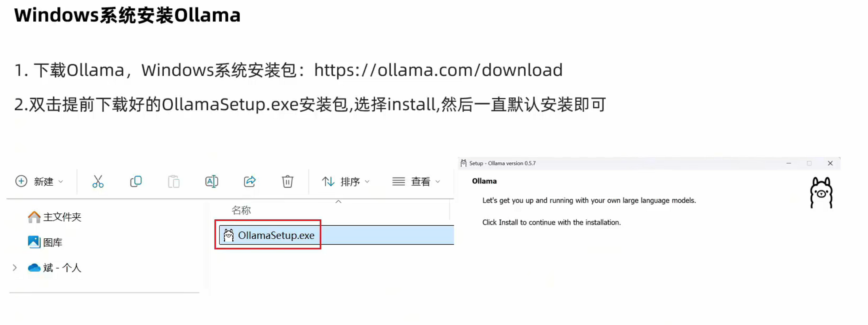The height and width of the screenshot is (325, 868).
Task: Click the sort arrow above the name column
Action: (x=338, y=202)
